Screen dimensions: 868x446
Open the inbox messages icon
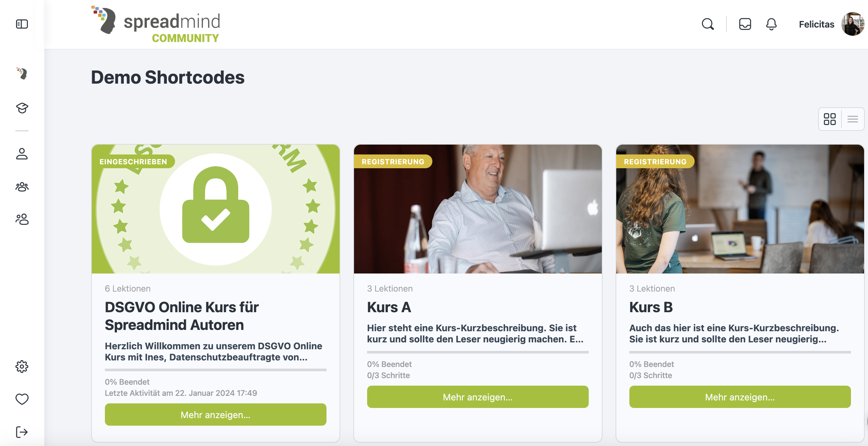[x=745, y=24]
